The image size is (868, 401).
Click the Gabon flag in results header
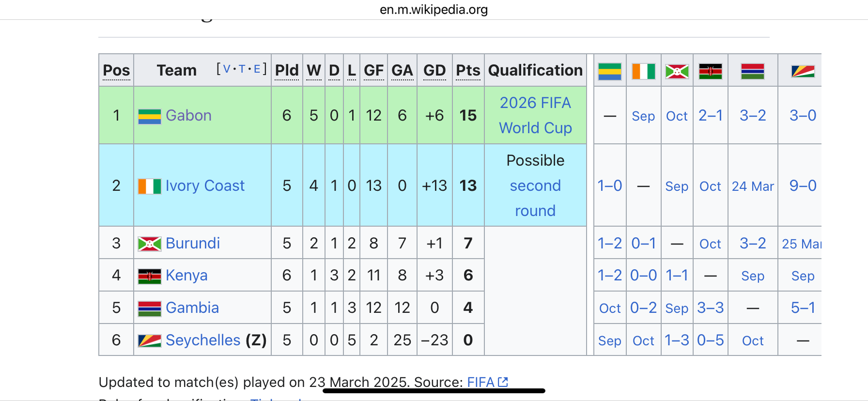(x=609, y=71)
